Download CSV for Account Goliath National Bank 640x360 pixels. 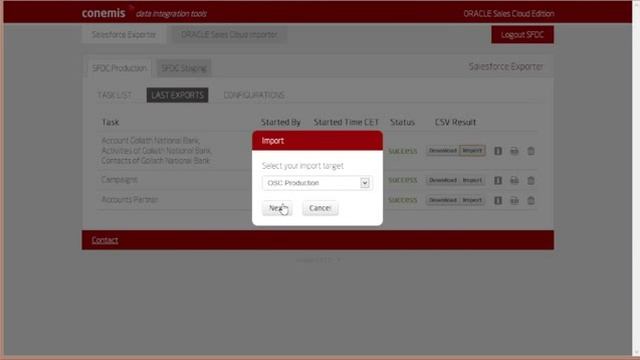pyautogui.click(x=443, y=151)
